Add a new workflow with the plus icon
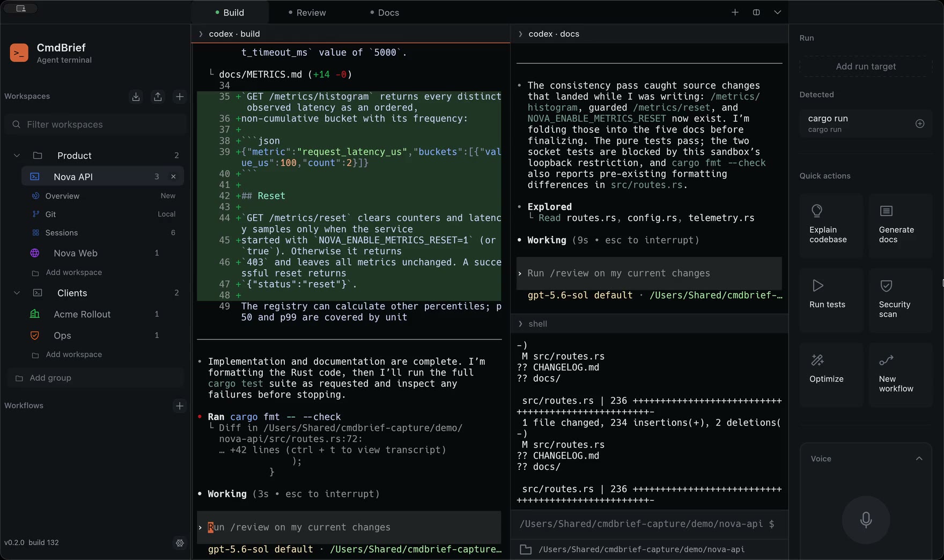Image resolution: width=944 pixels, height=560 pixels. (x=180, y=406)
